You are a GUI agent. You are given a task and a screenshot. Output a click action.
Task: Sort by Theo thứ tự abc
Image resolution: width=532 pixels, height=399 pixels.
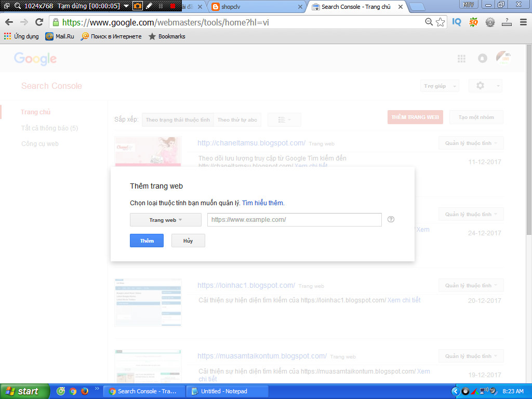pyautogui.click(x=237, y=120)
